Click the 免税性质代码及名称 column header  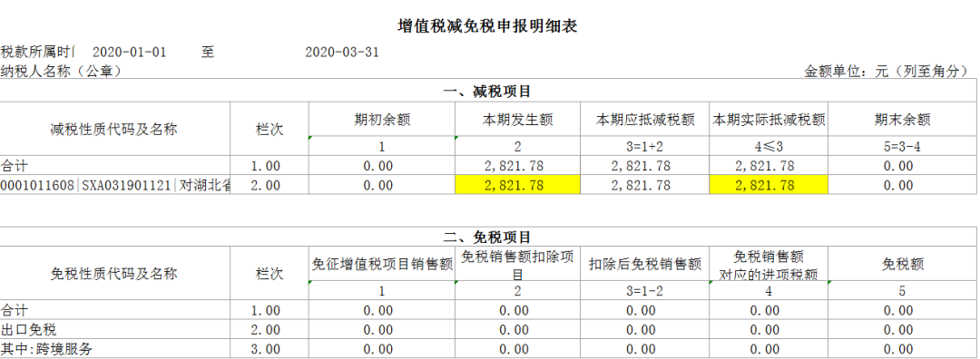click(114, 274)
